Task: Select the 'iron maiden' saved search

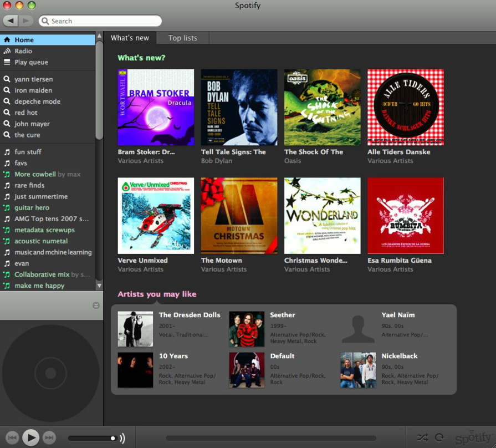Action: click(x=48, y=90)
